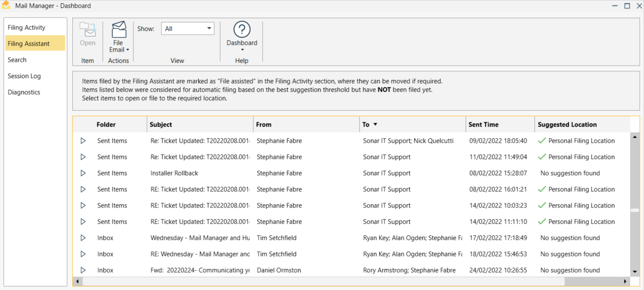Click the File Email envelope icon
Screen dimensions: 644x290
click(118, 30)
